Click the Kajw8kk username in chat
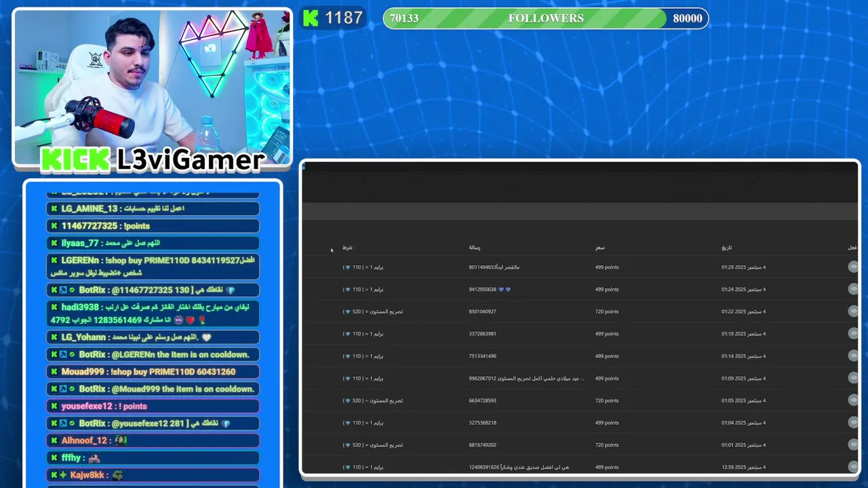This screenshot has height=488, width=868. point(87,475)
